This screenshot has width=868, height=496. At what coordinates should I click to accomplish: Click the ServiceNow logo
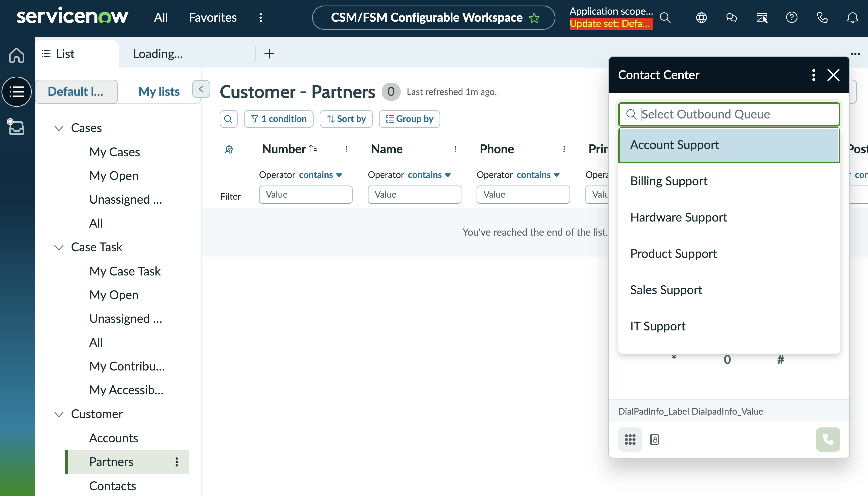point(72,16)
